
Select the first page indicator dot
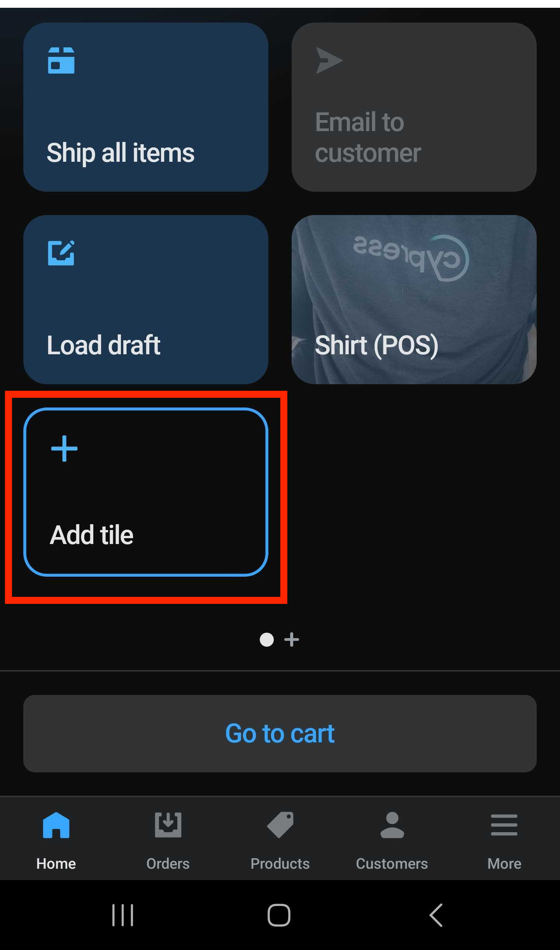pyautogui.click(x=267, y=640)
